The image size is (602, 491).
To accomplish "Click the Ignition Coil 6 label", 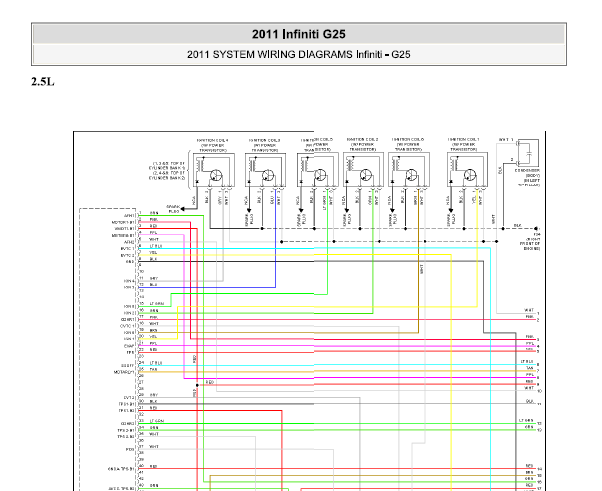I will [408, 144].
